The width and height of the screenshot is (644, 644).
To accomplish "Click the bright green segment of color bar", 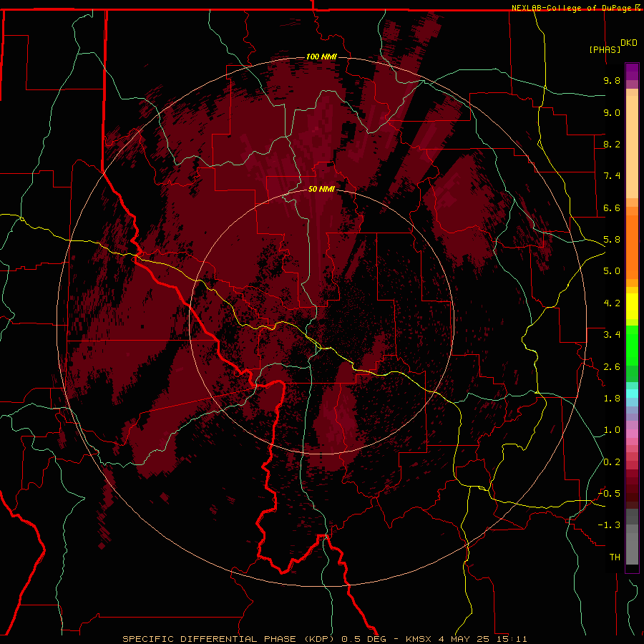I will 632,346.
